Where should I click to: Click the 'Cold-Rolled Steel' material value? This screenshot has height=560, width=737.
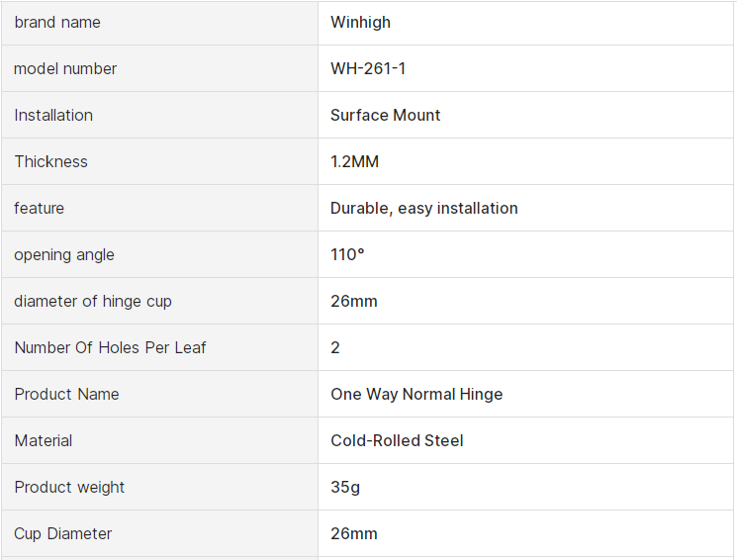click(397, 440)
